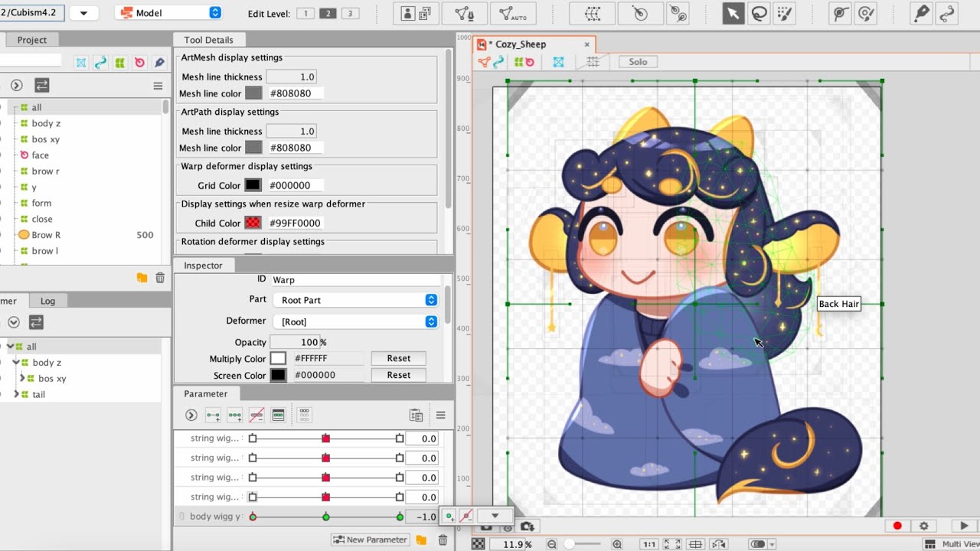This screenshot has height=551, width=980.
Task: Add two keys to parameter
Action: click(213, 416)
